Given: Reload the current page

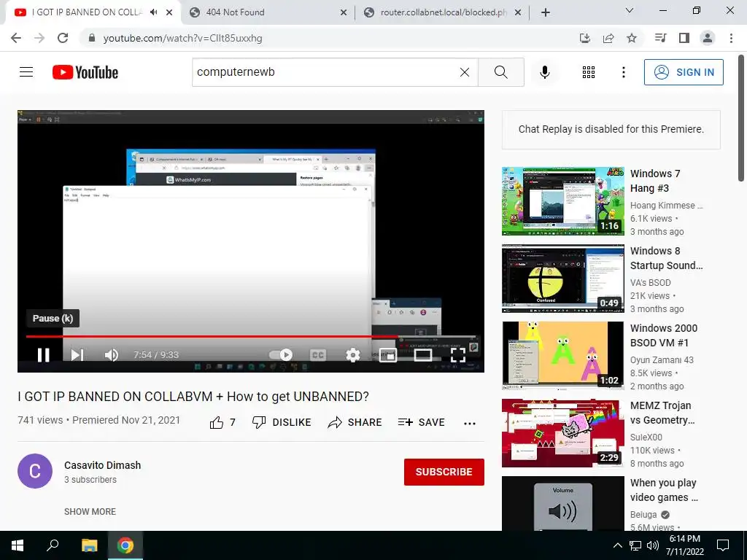Looking at the screenshot, I should pyautogui.click(x=63, y=38).
